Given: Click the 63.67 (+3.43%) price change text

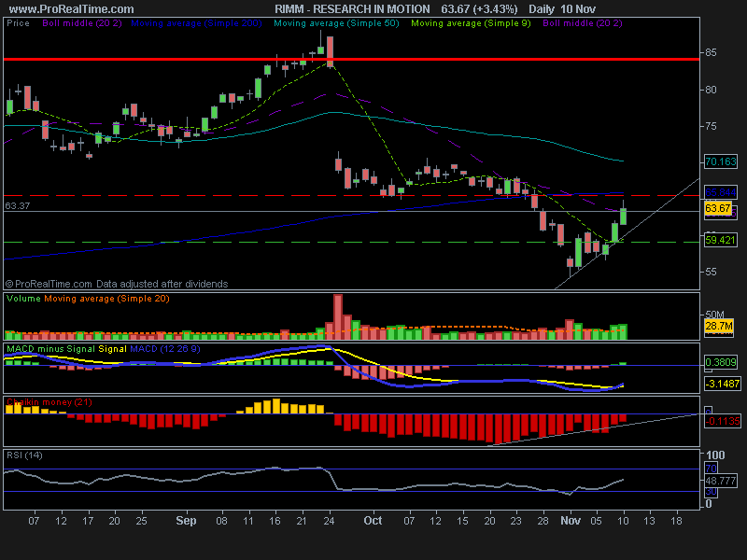Looking at the screenshot, I should 479,9.
